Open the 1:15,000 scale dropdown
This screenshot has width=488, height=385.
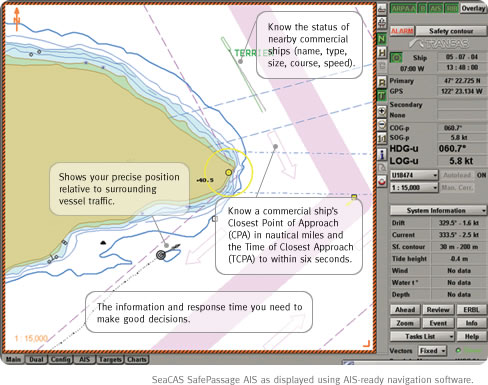414,188
